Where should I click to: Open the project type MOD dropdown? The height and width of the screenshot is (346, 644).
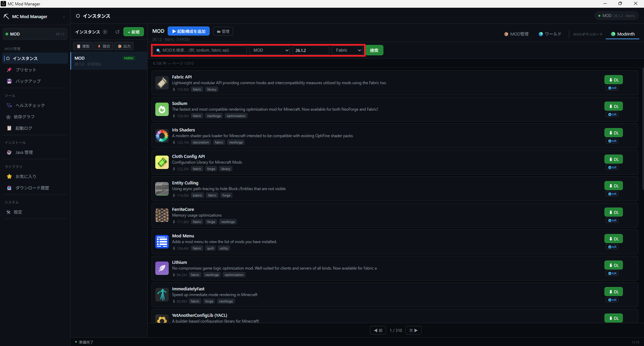[270, 50]
